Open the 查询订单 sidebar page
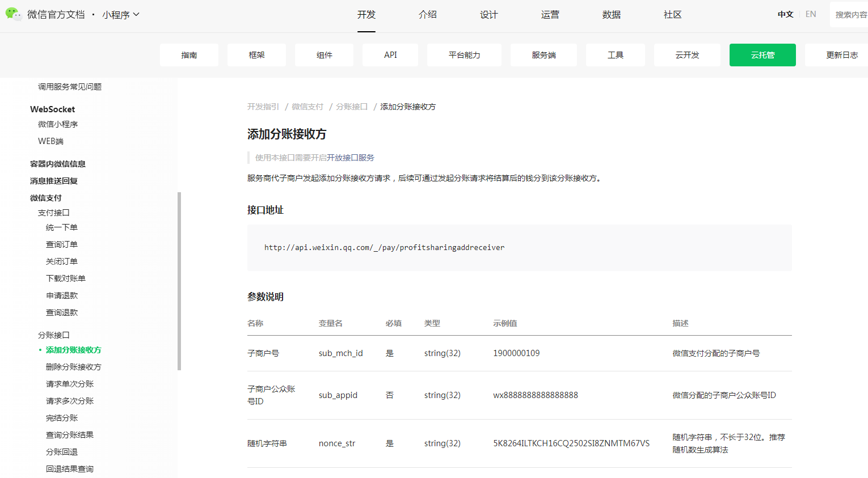Viewport: 868px width, 478px height. tap(62, 244)
